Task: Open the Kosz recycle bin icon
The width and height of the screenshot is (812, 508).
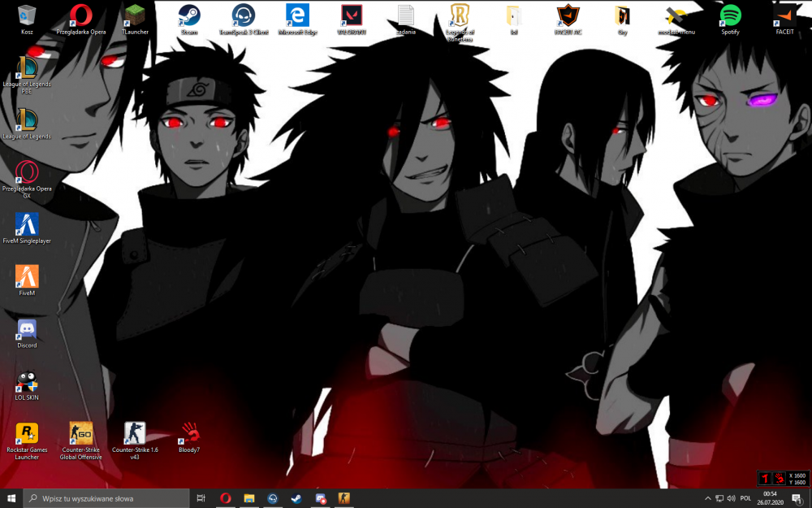Action: (27, 20)
